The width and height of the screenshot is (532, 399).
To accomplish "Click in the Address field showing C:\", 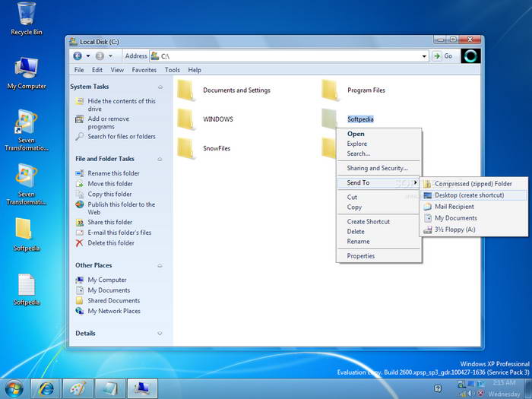I will [288, 56].
